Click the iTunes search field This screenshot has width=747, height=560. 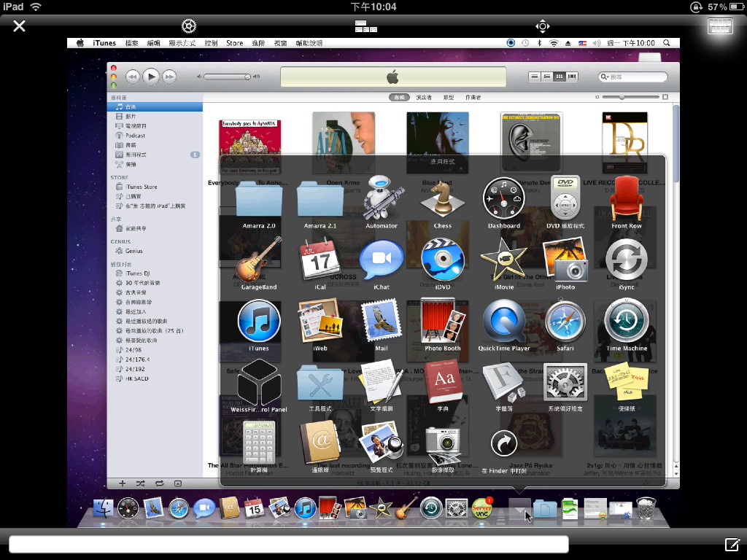(632, 77)
